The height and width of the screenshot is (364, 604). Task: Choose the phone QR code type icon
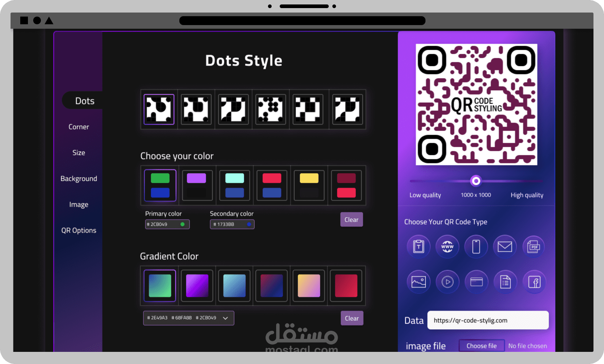[476, 246]
